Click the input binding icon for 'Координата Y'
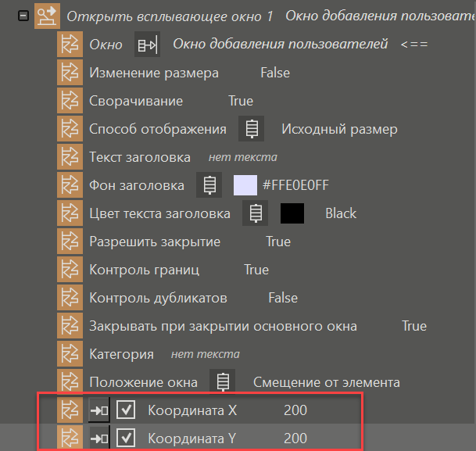Screen dimensions: 476x451 (98, 438)
